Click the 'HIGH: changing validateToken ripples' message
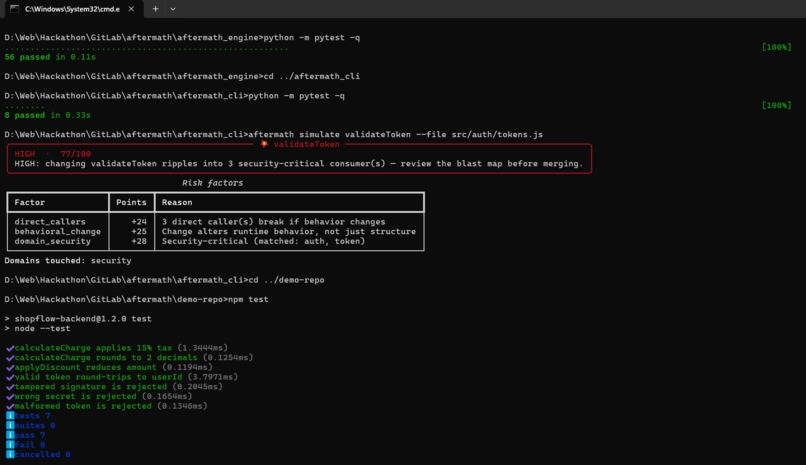 point(299,164)
